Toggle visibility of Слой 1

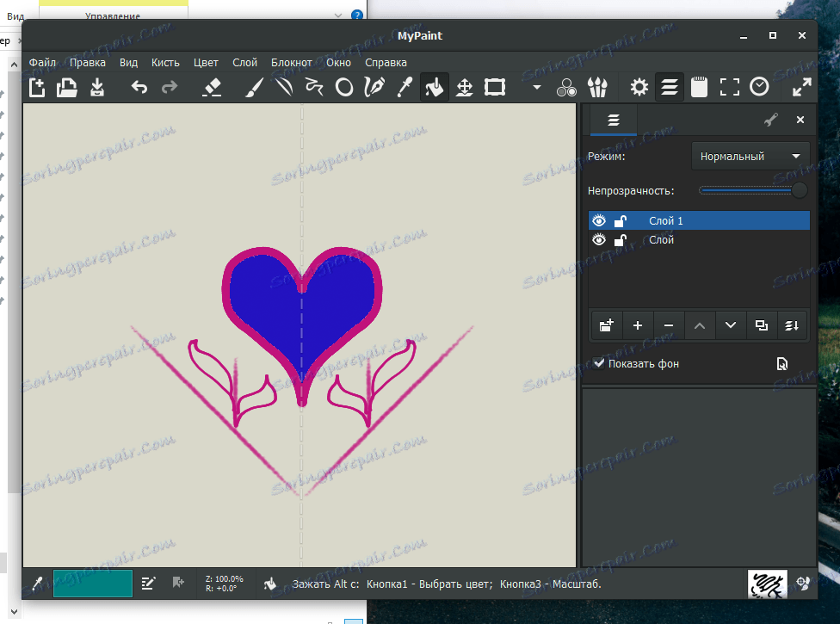point(598,220)
